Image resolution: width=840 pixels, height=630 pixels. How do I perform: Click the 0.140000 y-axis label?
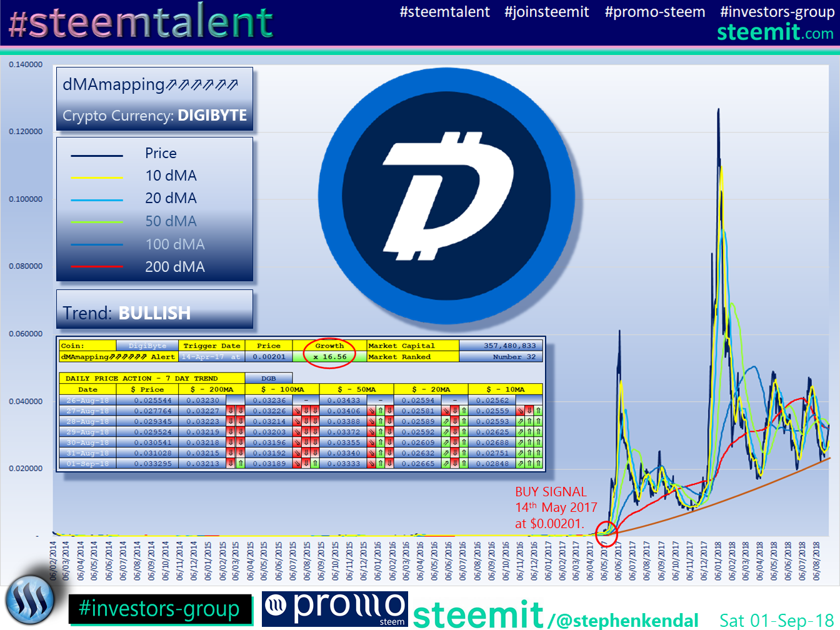[26, 64]
